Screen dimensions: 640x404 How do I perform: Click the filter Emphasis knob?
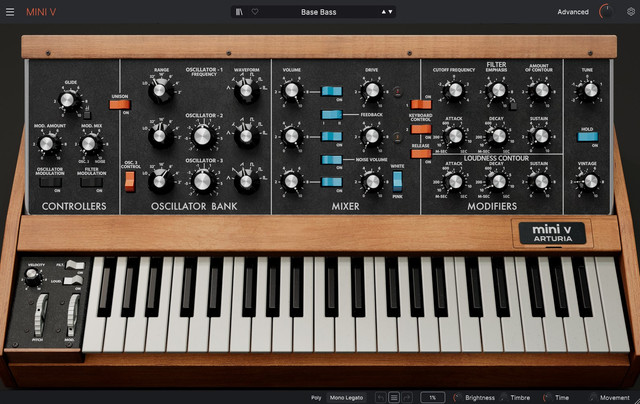pos(498,90)
